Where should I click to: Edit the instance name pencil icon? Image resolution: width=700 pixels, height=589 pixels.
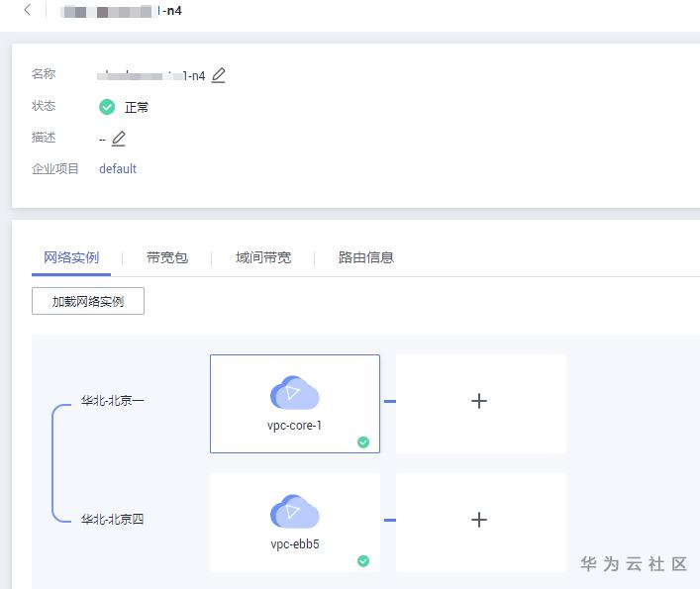tap(219, 75)
